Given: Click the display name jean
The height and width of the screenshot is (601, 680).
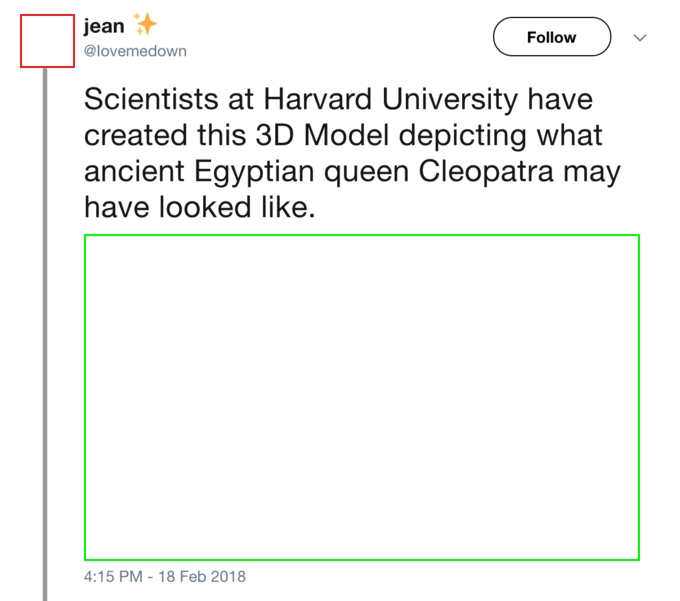Looking at the screenshot, I should coord(104,26).
